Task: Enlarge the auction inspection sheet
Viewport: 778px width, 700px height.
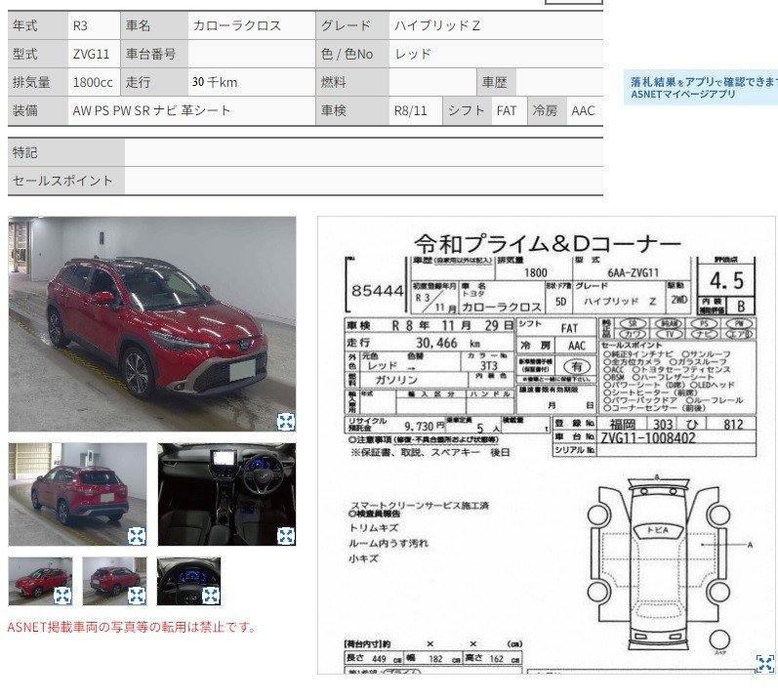Action: point(764,663)
